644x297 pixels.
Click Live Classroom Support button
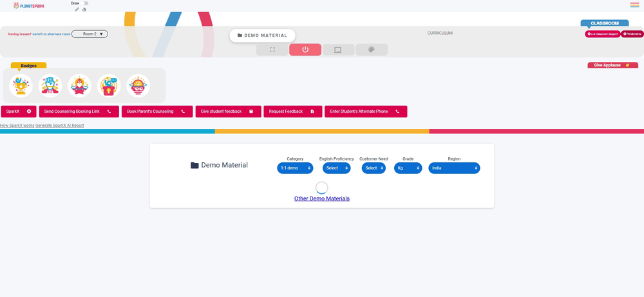[x=603, y=34]
